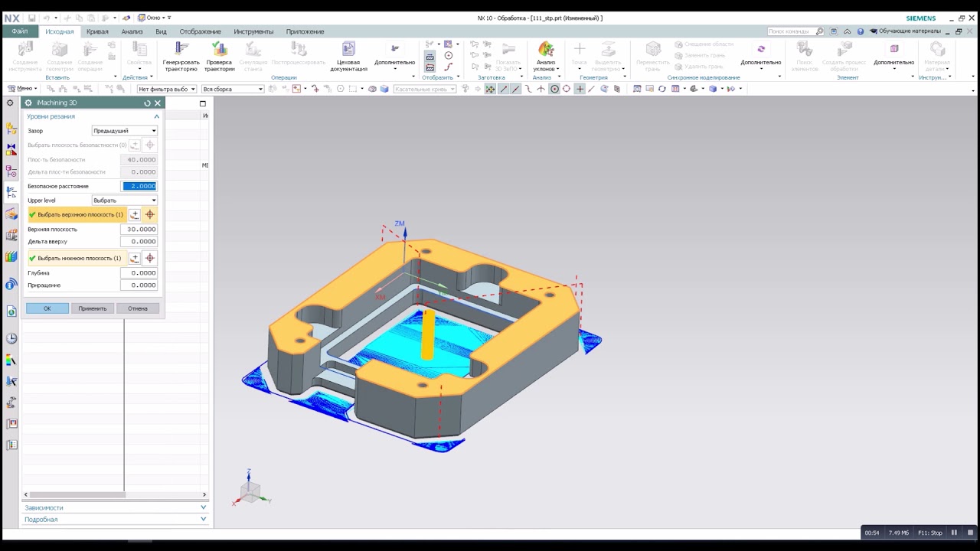The height and width of the screenshot is (551, 980).
Task: Switch to the Вид ribbon tab
Action: pyautogui.click(x=161, y=31)
